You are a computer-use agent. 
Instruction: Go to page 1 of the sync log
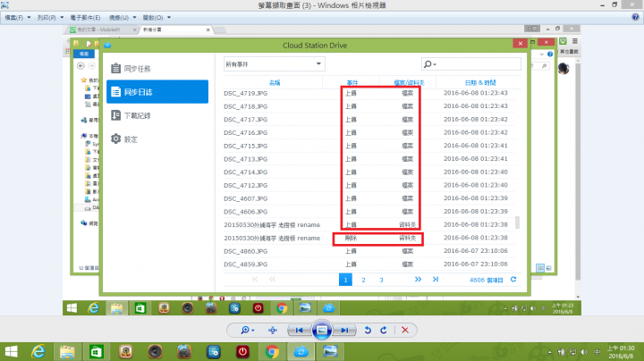pos(345,280)
